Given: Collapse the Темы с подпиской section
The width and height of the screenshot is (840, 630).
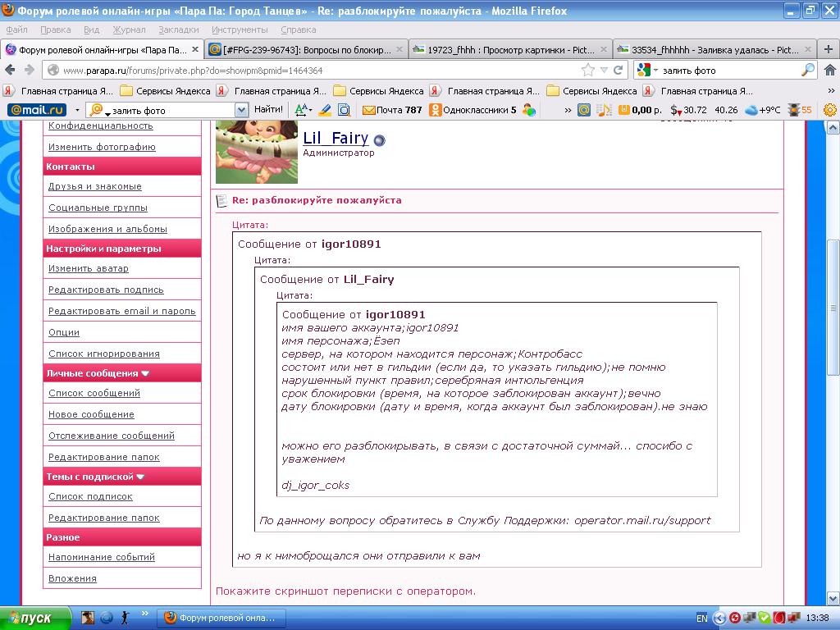Looking at the screenshot, I should [x=140, y=477].
